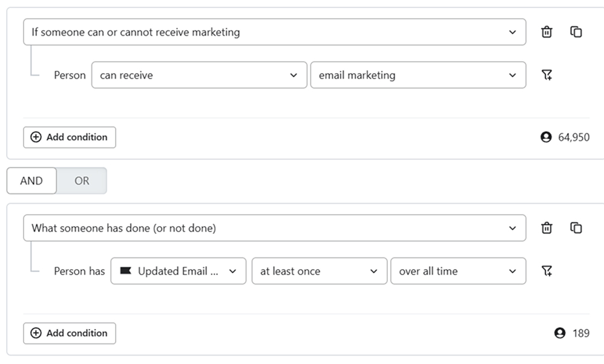Change the 'at least once' frequency dropdown
Image resolution: width=604 pixels, height=364 pixels.
click(x=319, y=271)
